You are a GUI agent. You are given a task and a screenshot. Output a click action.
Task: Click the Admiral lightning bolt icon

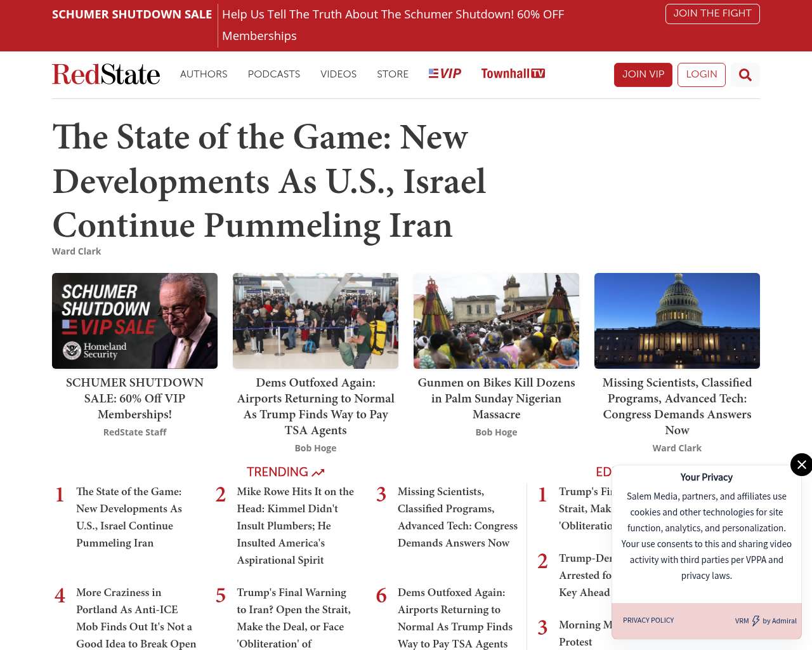pos(756,621)
